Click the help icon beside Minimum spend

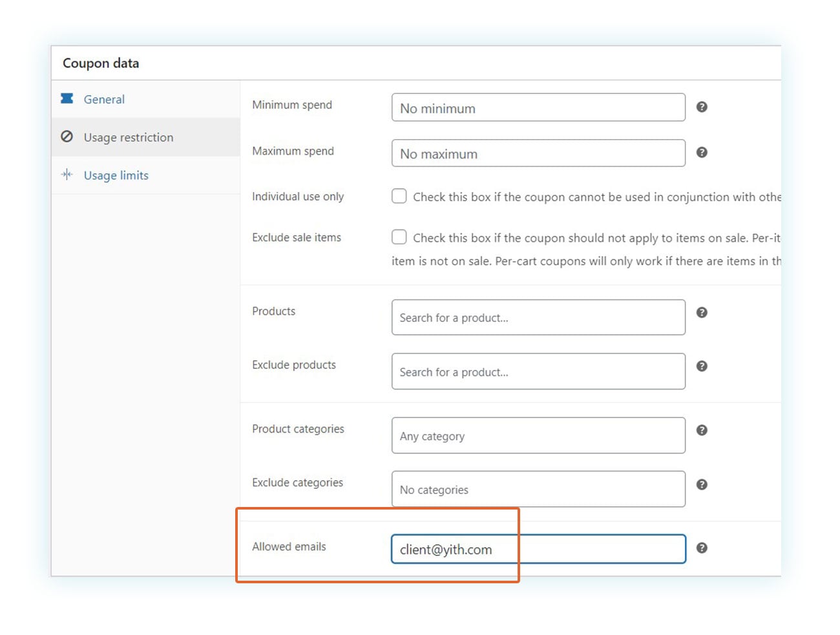tap(702, 107)
